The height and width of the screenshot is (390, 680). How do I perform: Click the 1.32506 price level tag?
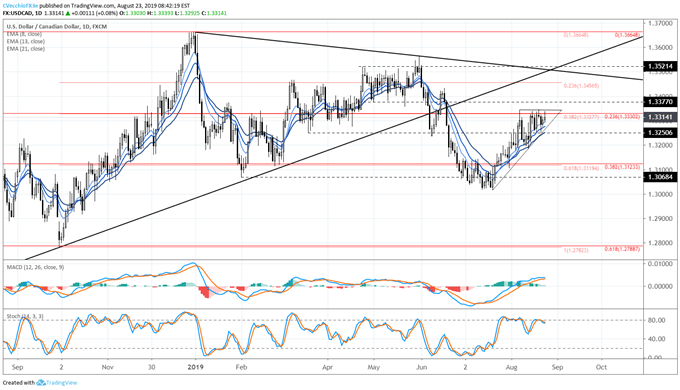coord(660,133)
